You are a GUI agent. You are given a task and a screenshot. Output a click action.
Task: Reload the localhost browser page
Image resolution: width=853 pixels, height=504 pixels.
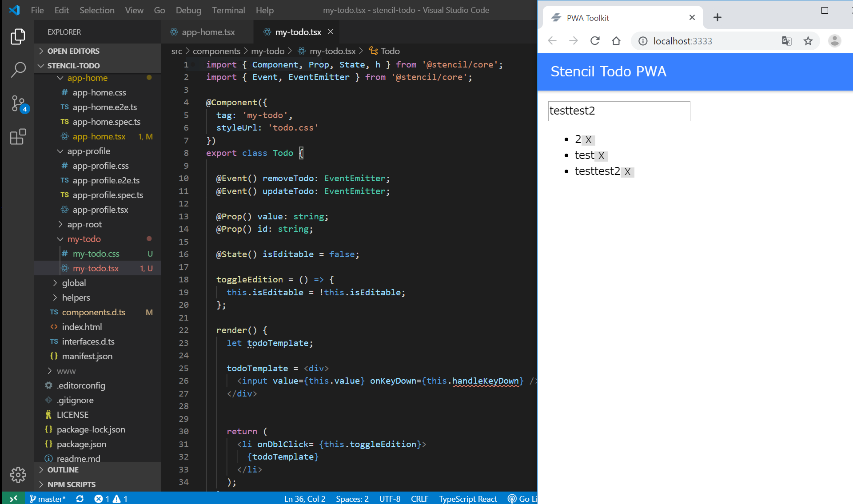coord(595,41)
